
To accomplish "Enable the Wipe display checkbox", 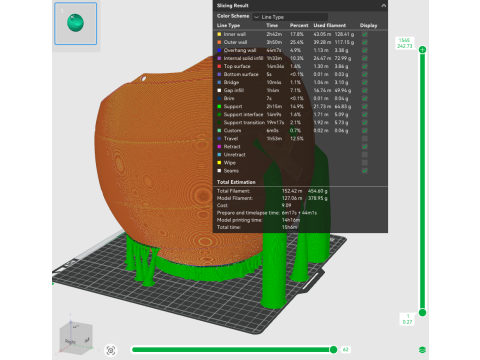I will [x=365, y=163].
